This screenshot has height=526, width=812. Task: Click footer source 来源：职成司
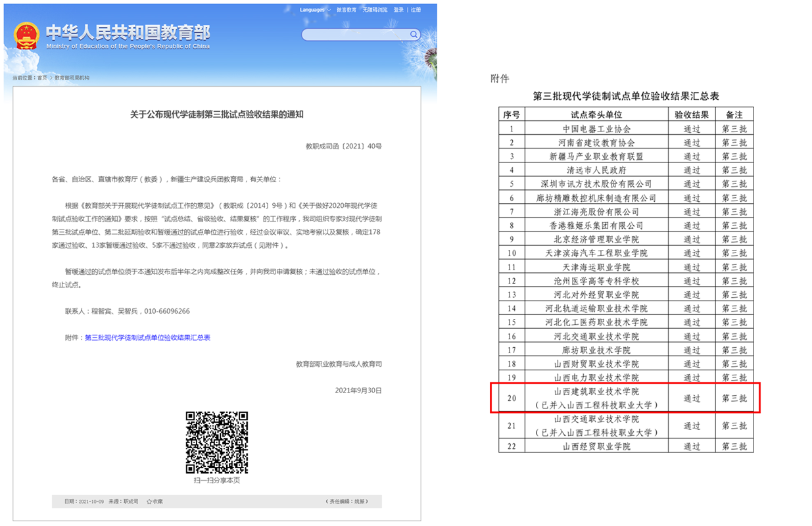(x=124, y=501)
